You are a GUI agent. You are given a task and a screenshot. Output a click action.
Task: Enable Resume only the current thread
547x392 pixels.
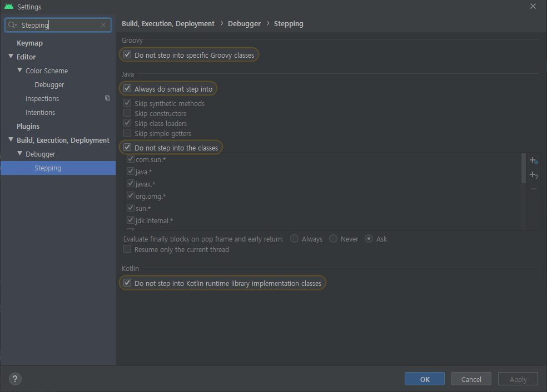pyautogui.click(x=127, y=249)
